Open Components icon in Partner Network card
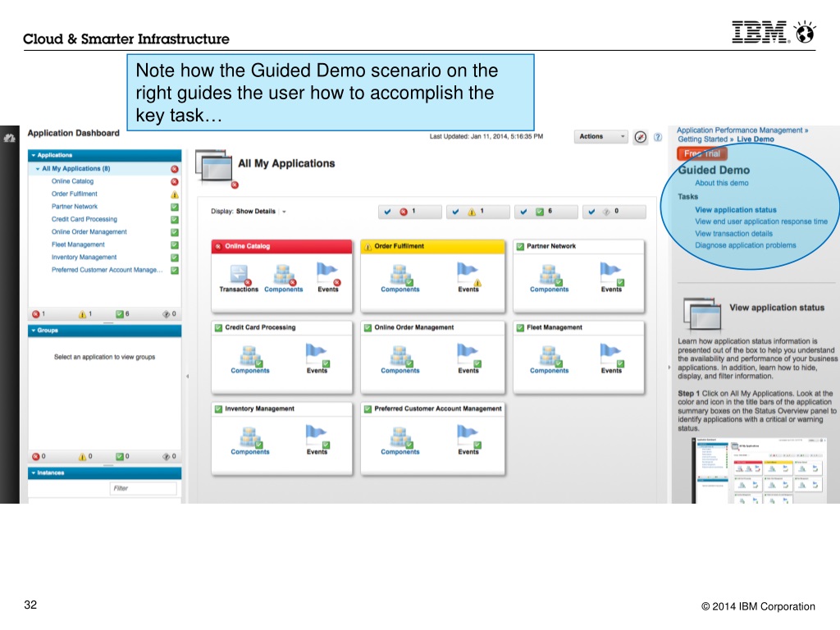The image size is (840, 630). pyautogui.click(x=550, y=274)
